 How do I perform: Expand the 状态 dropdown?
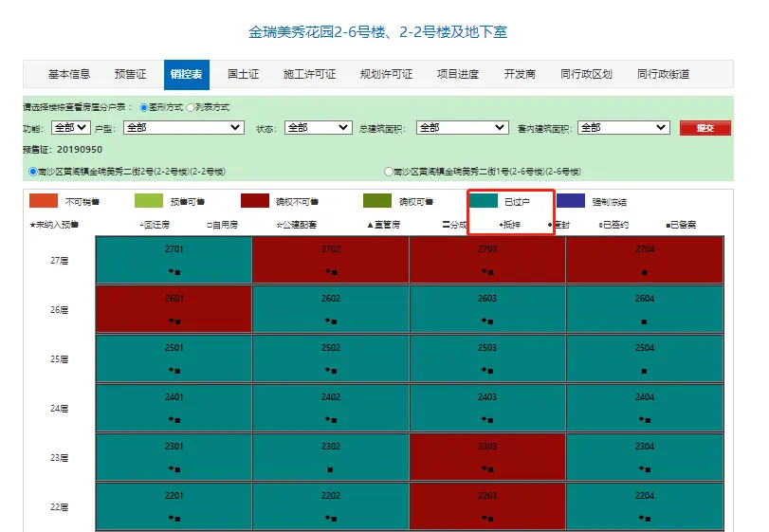pos(319,127)
